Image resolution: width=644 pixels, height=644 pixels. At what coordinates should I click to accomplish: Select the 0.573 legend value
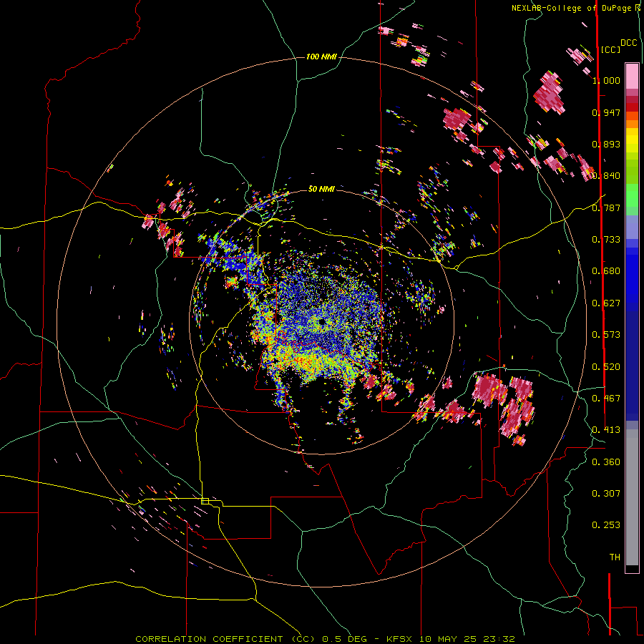(606, 335)
